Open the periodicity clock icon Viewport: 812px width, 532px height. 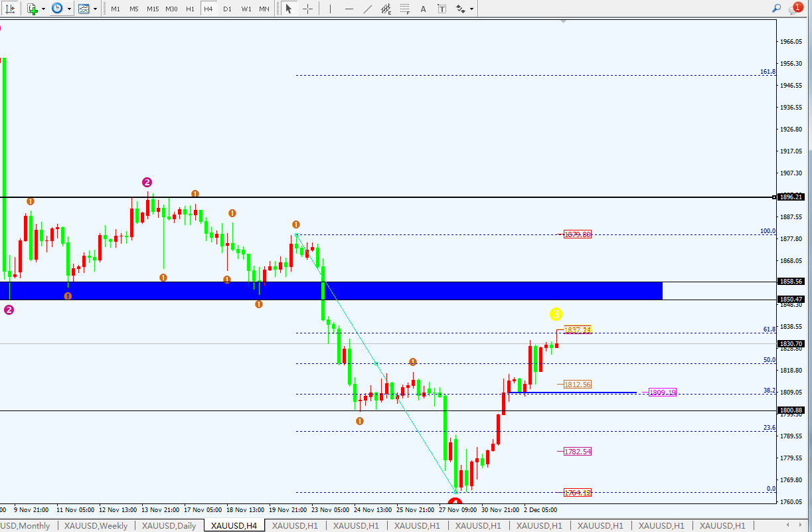57,9
